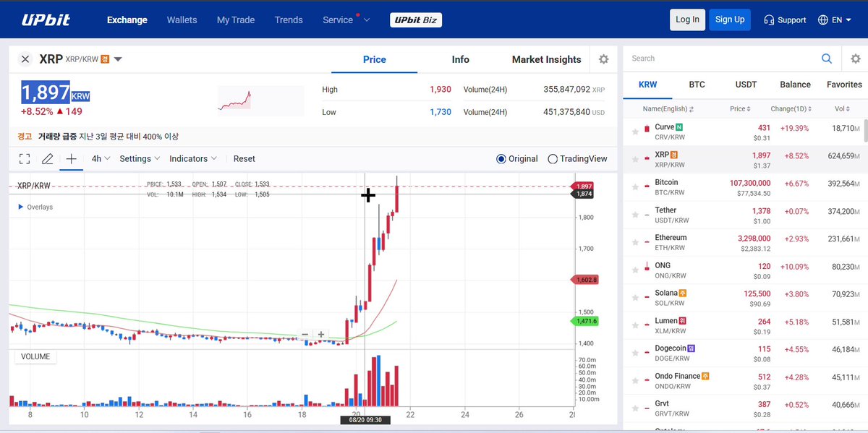This screenshot has width=868, height=433.
Task: Click the Upbit logo
Action: click(46, 20)
